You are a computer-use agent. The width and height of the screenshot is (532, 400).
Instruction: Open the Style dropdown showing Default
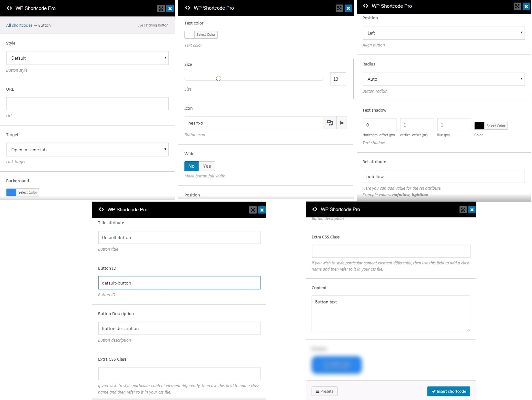click(87, 58)
